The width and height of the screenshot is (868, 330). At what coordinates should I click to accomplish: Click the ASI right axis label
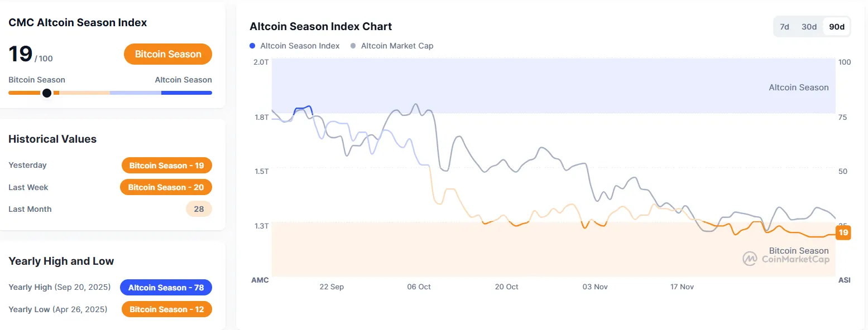[x=844, y=280]
